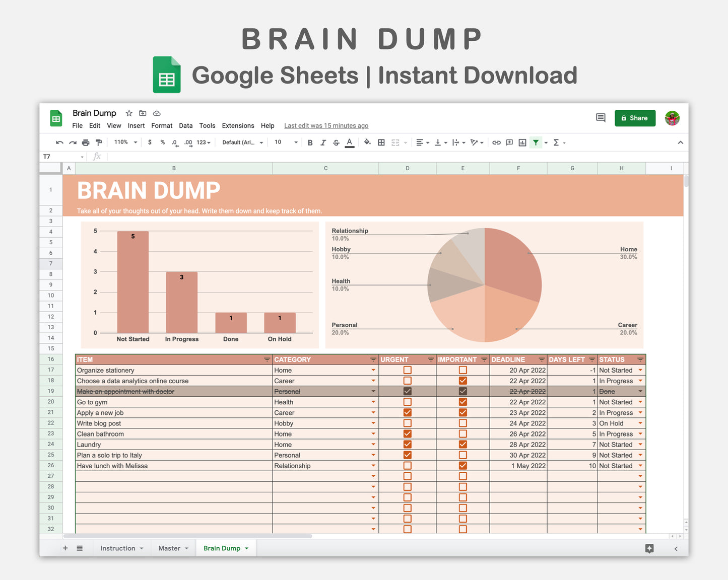Click the Insert chart icon

click(x=522, y=142)
